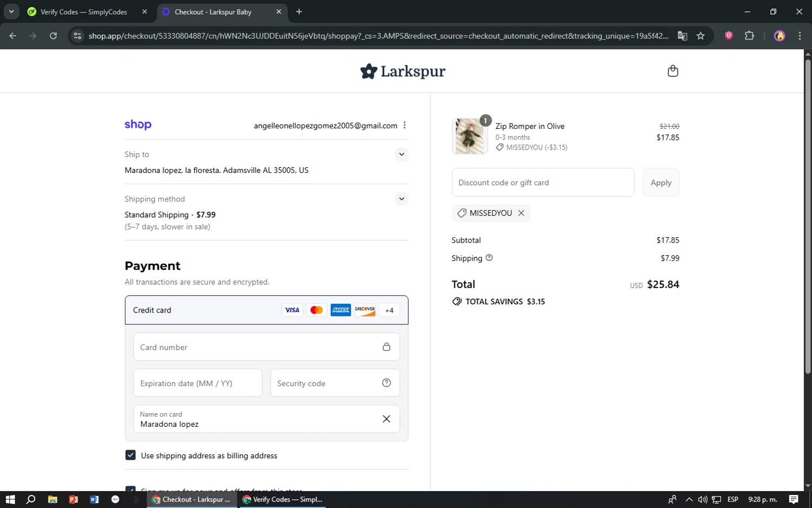Click the page vertical scrollbar

808,216
